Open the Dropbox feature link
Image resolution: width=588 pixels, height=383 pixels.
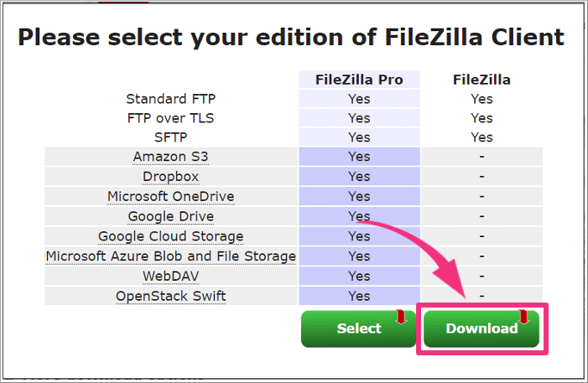click(170, 177)
